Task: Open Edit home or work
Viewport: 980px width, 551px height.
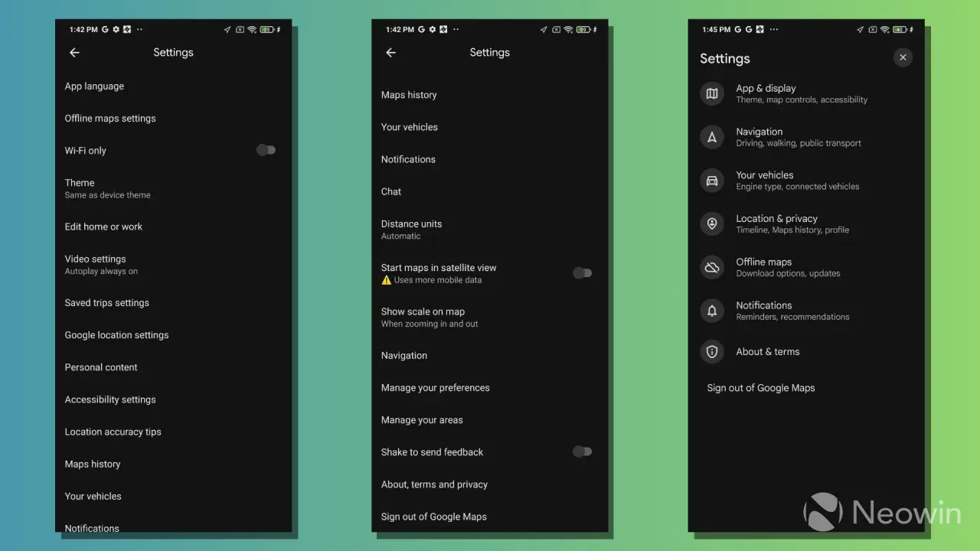Action: pos(103,227)
